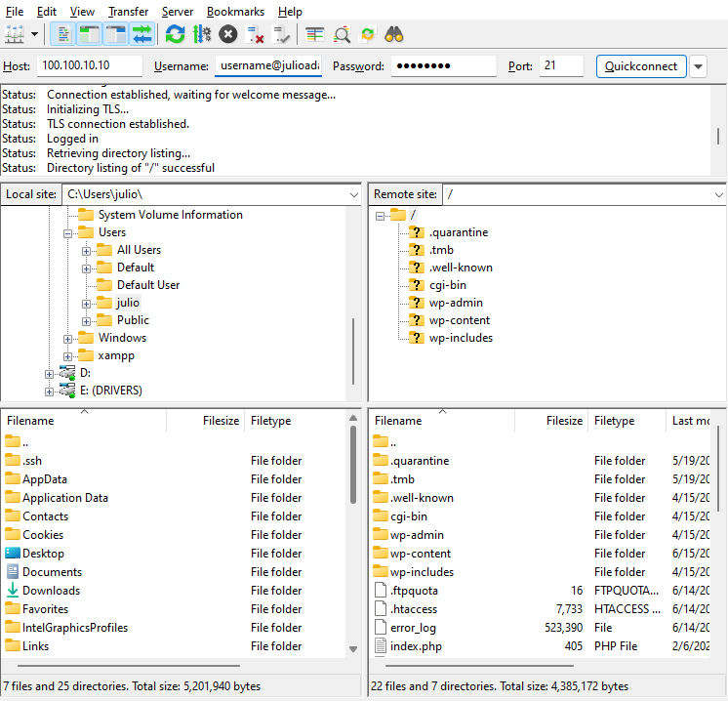Select System Volume Information folder

(171, 215)
